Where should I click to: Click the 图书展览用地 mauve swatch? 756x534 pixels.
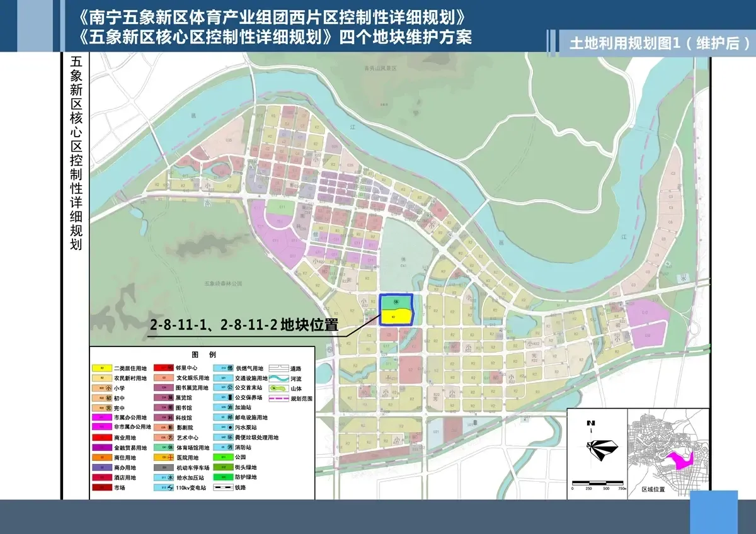click(164, 388)
